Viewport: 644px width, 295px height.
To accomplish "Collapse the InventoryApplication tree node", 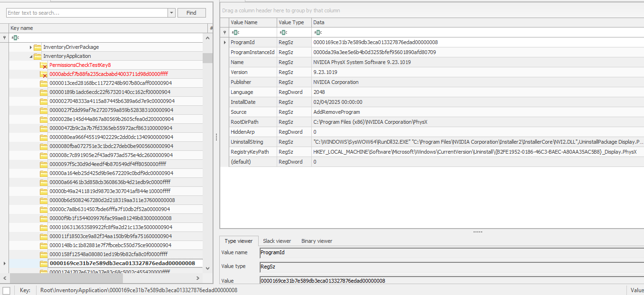I will tap(31, 56).
